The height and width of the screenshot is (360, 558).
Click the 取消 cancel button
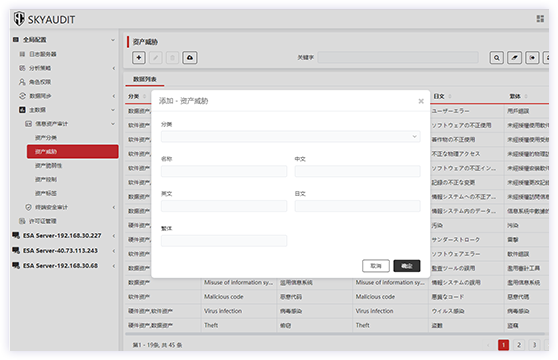click(376, 266)
